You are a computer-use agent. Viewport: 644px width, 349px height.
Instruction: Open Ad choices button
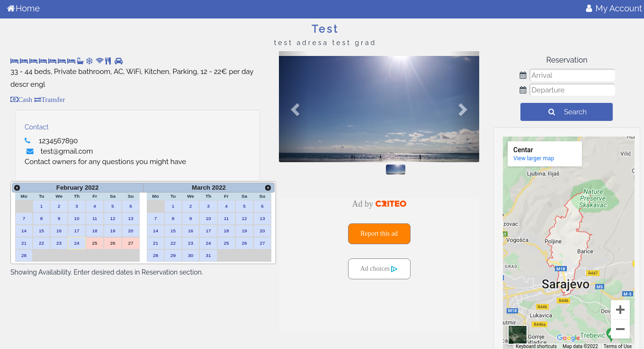click(379, 269)
